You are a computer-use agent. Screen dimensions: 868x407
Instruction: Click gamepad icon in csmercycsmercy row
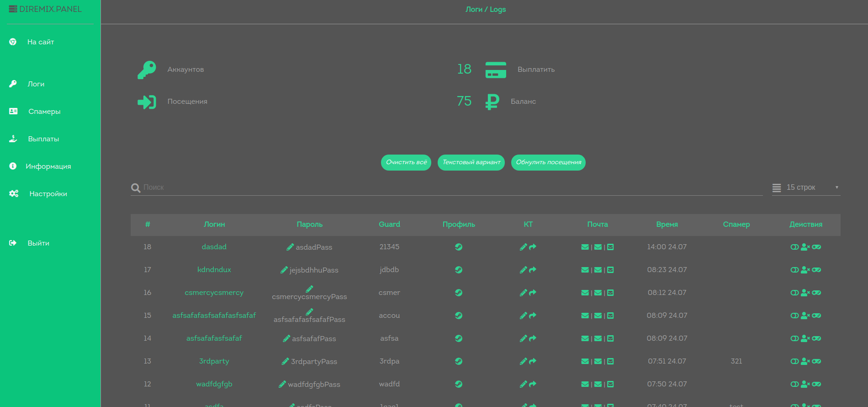[x=816, y=293]
